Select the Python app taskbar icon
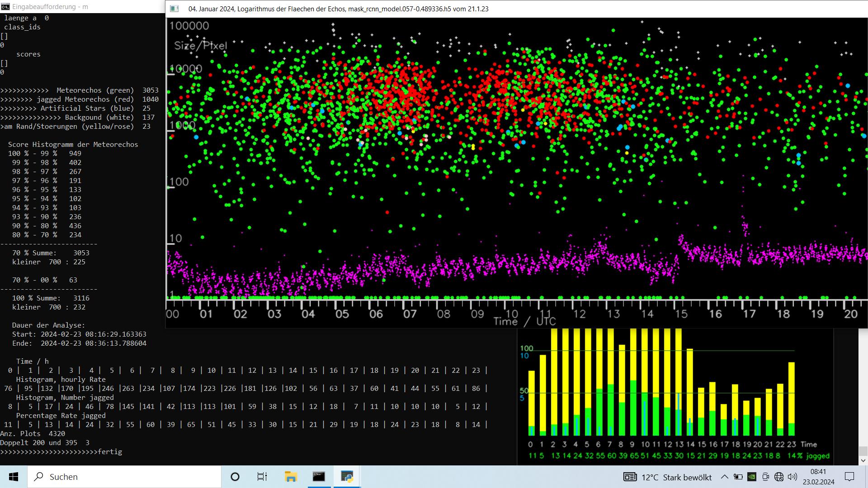Viewport: 868px width, 488px height. coord(347,477)
